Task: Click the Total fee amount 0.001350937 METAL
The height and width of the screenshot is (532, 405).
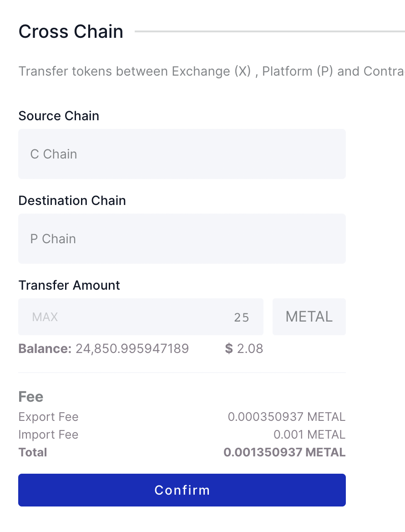Action: 284,452
